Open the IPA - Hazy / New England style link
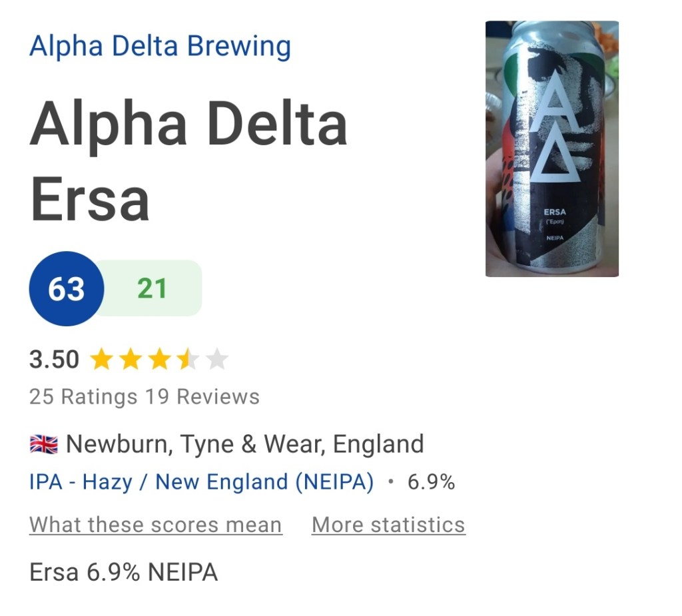Image resolution: width=682 pixels, height=616 pixels. 201,481
